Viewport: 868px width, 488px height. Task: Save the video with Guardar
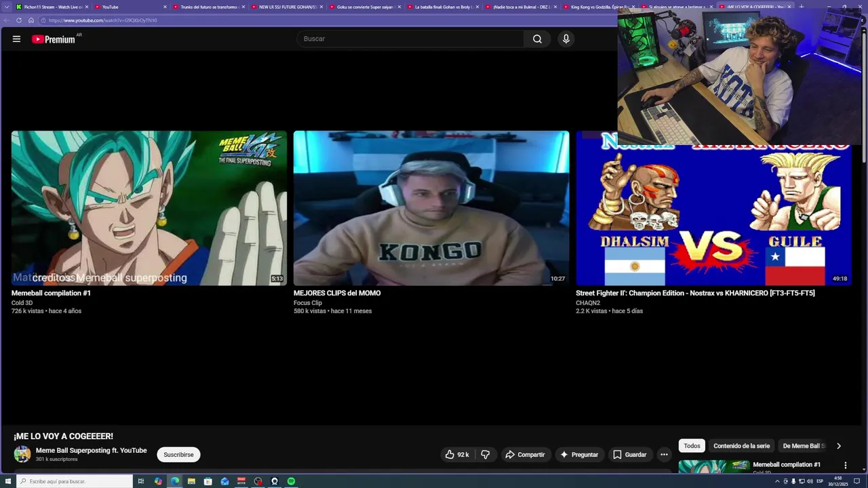point(630,455)
